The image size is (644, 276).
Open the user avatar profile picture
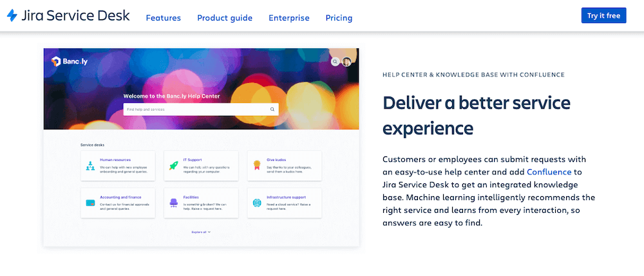coord(346,62)
